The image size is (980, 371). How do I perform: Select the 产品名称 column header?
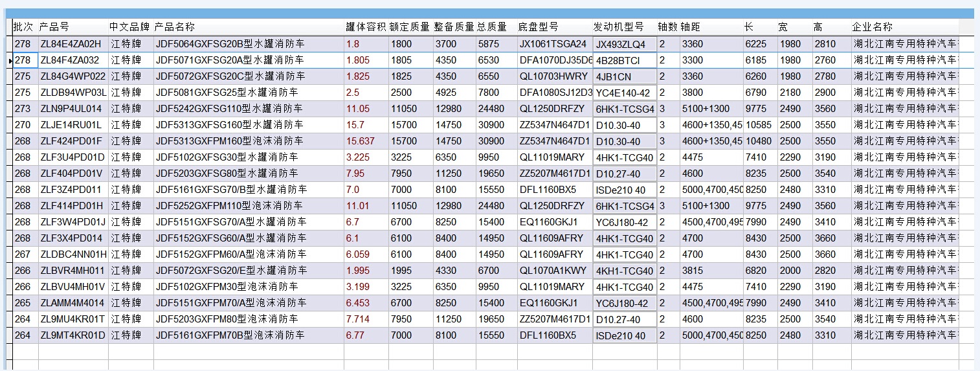pyautogui.click(x=174, y=27)
